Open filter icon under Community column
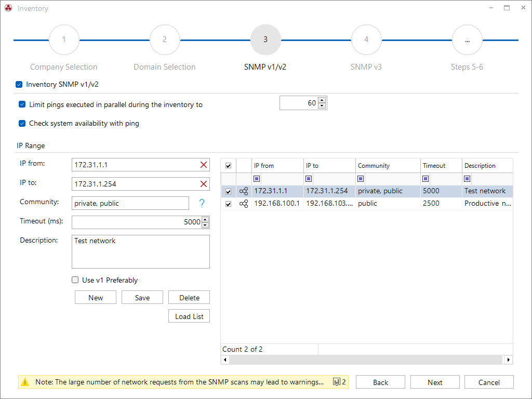Viewport: 532px width, 399px height. [361, 179]
